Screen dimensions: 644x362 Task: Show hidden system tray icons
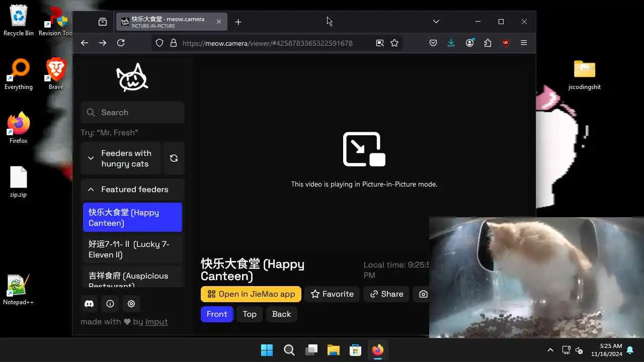click(x=550, y=350)
